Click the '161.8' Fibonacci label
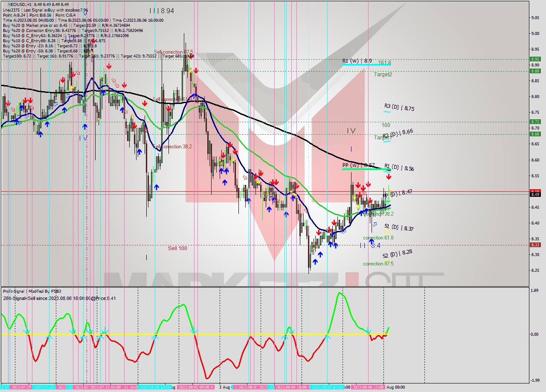546x392 pixels. coord(385,62)
